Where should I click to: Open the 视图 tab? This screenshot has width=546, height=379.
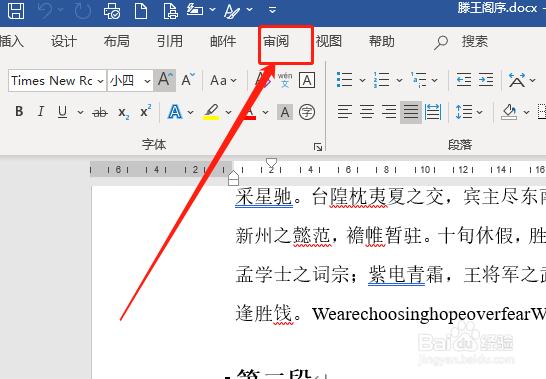[329, 41]
